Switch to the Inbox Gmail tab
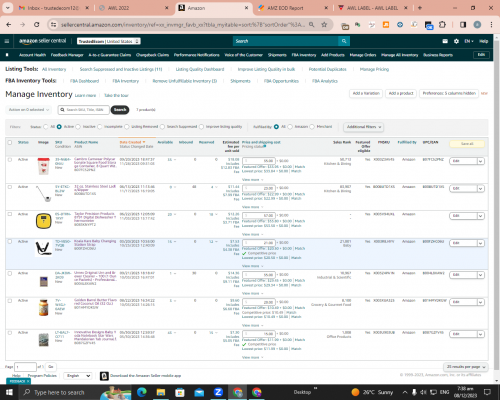Viewport: 500px width, 400px height. pos(53,8)
